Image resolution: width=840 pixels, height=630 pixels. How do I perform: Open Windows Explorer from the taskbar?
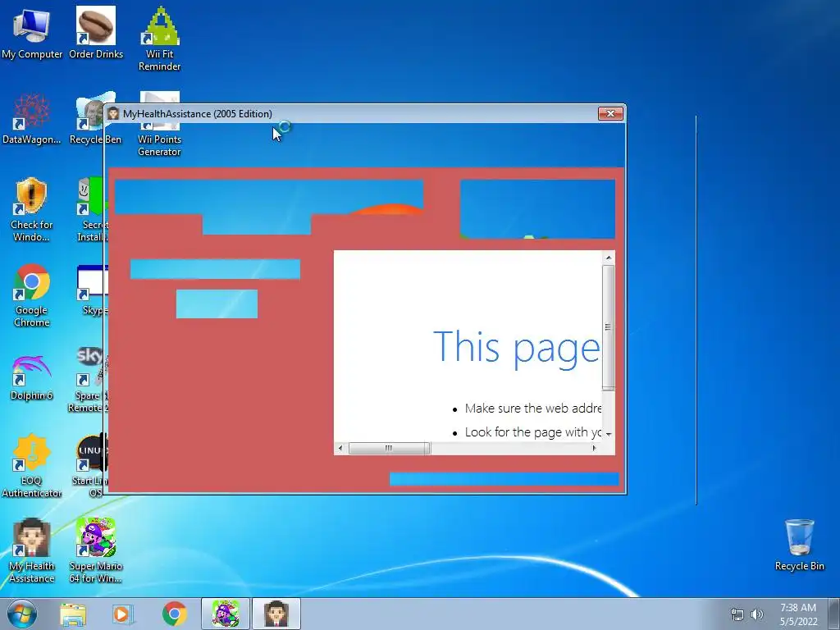[x=73, y=614]
